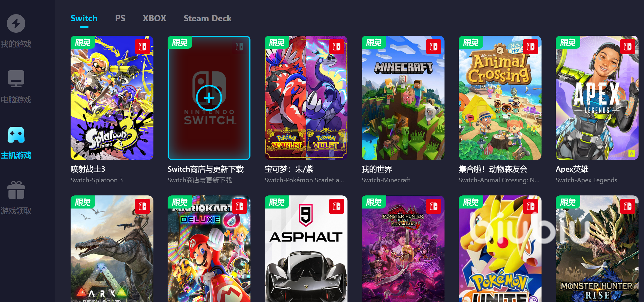Viewport: 644px width, 302px height.
Task: Open the 我的游戏 lightning bolt icon
Action: (16, 23)
